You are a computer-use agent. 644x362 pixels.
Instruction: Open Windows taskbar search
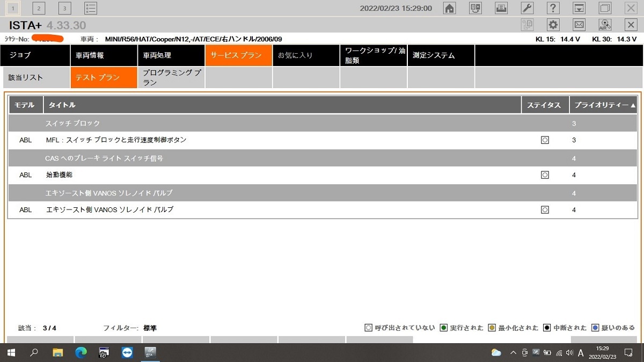[x=34, y=353]
